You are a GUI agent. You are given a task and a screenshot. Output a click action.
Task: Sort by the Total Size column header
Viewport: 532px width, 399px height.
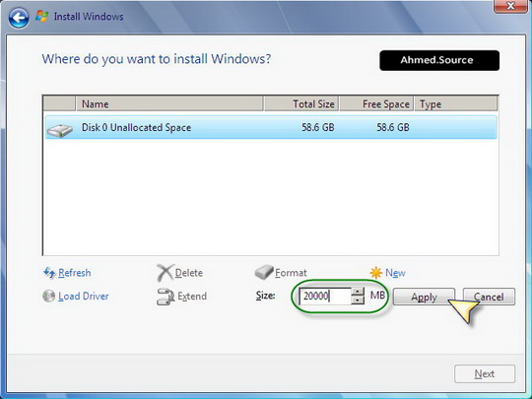302,103
